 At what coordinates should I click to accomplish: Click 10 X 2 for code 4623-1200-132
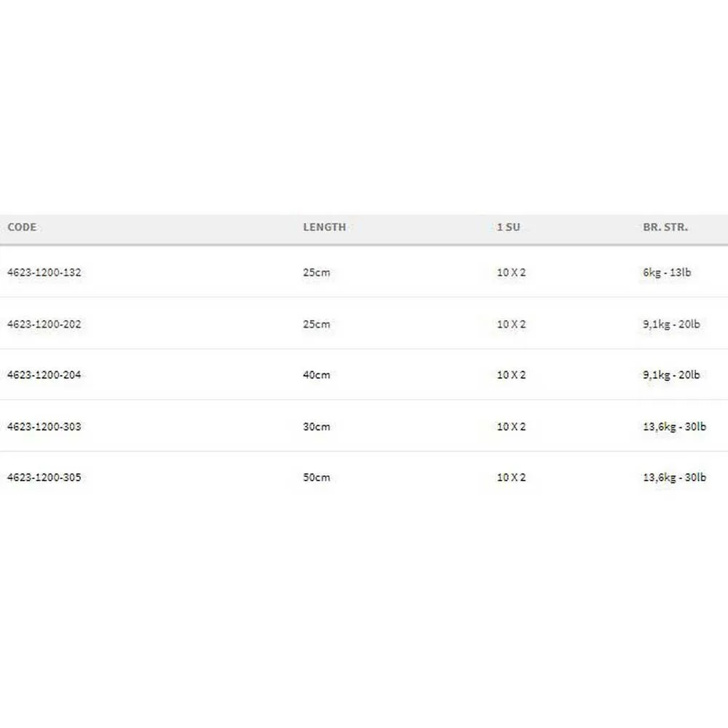click(511, 272)
